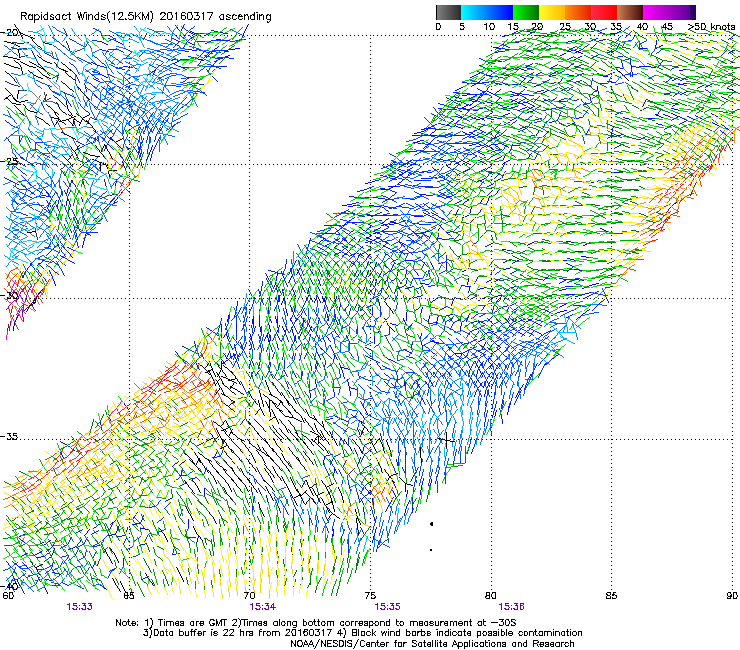Click the 'Data buffer is 22 hrs' note
Viewport: 740px width, 650px height.
pyautogui.click(x=363, y=633)
